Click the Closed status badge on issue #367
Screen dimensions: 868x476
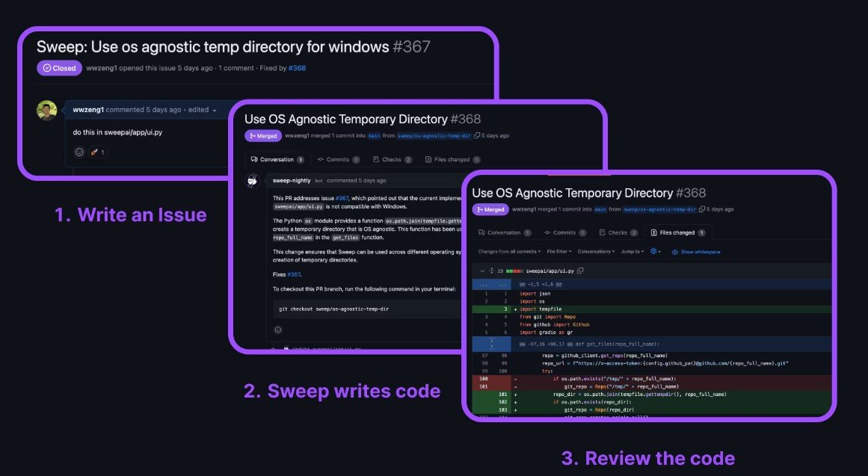[x=59, y=68]
